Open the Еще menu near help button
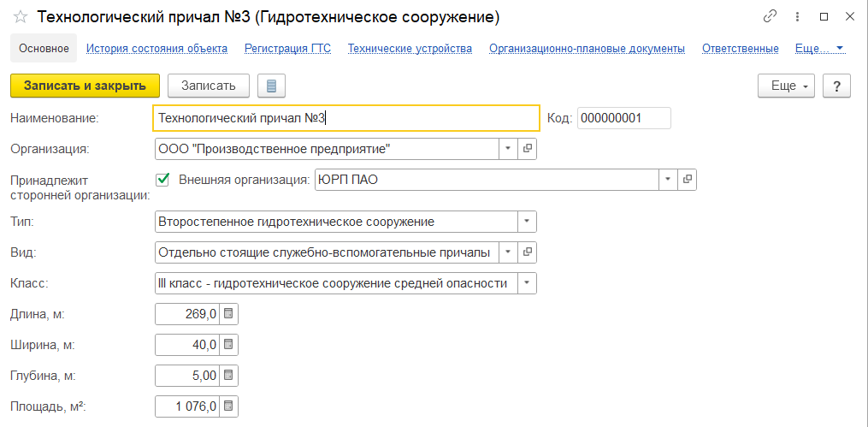868x427 pixels. pyautogui.click(x=783, y=86)
